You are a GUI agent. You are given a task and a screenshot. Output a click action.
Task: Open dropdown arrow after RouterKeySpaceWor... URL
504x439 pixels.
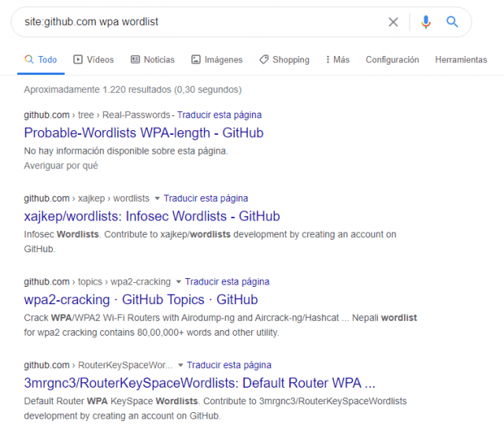click(x=180, y=366)
